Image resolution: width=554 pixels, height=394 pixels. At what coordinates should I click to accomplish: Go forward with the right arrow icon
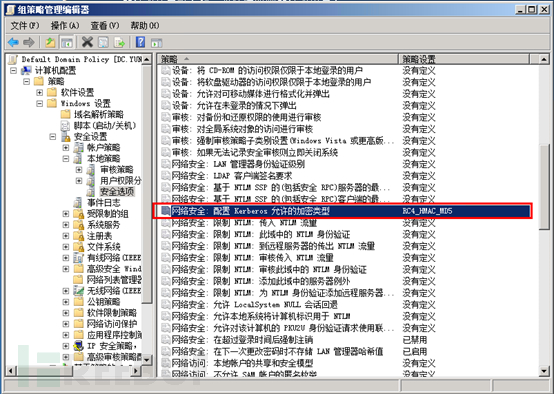(29, 42)
